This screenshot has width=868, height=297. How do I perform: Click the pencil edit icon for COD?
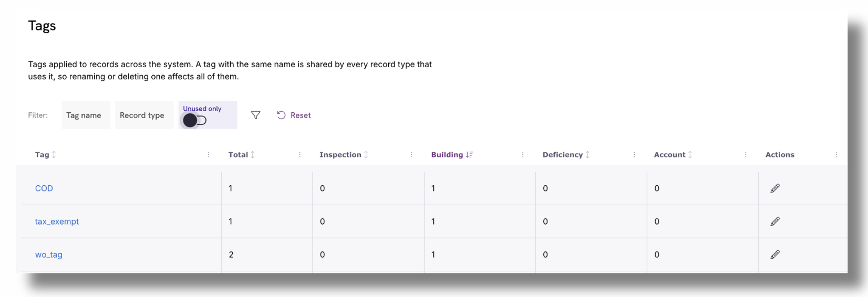point(775,188)
